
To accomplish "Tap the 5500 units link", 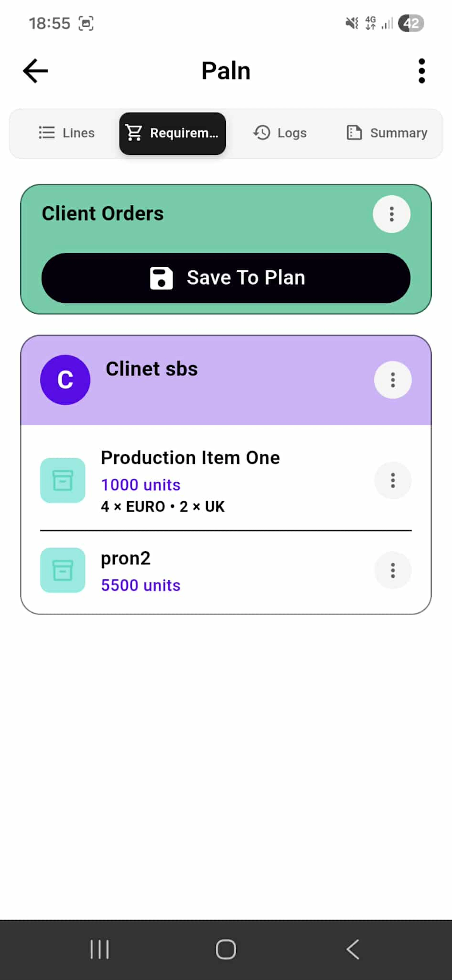I will [x=141, y=585].
